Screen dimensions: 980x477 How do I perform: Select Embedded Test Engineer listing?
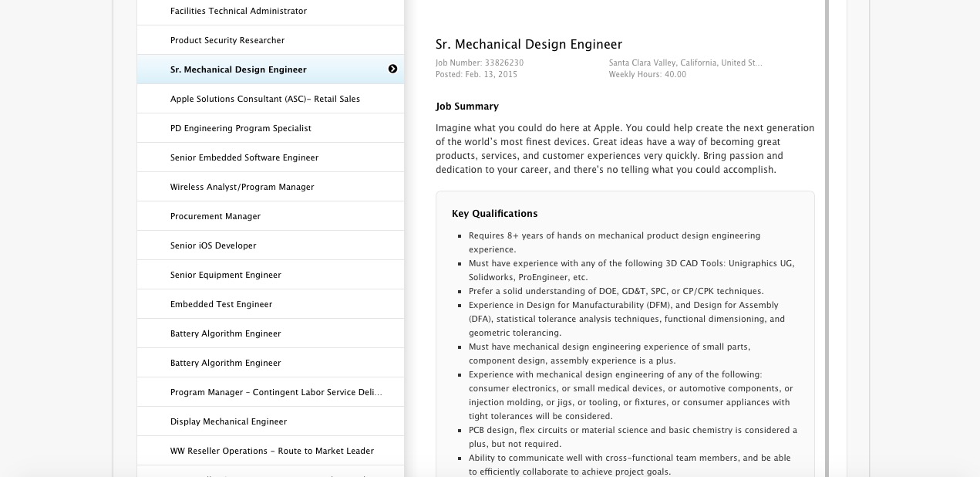tap(221, 304)
